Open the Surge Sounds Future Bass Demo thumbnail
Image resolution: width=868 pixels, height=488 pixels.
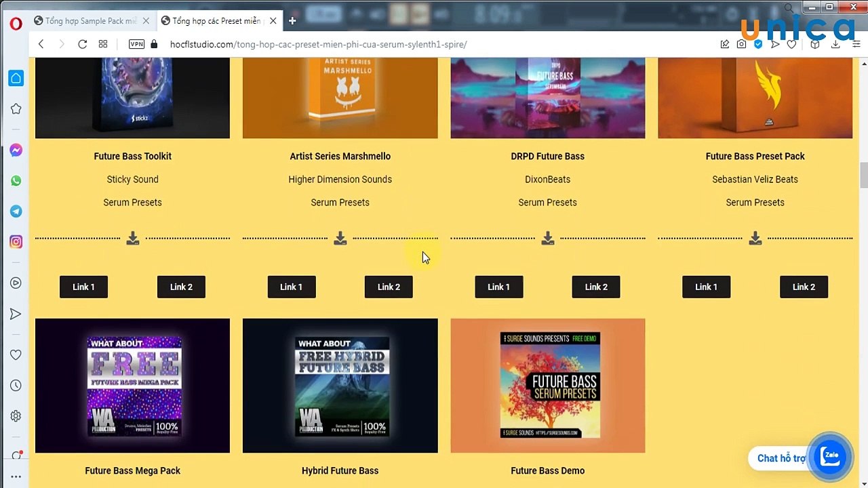(548, 386)
